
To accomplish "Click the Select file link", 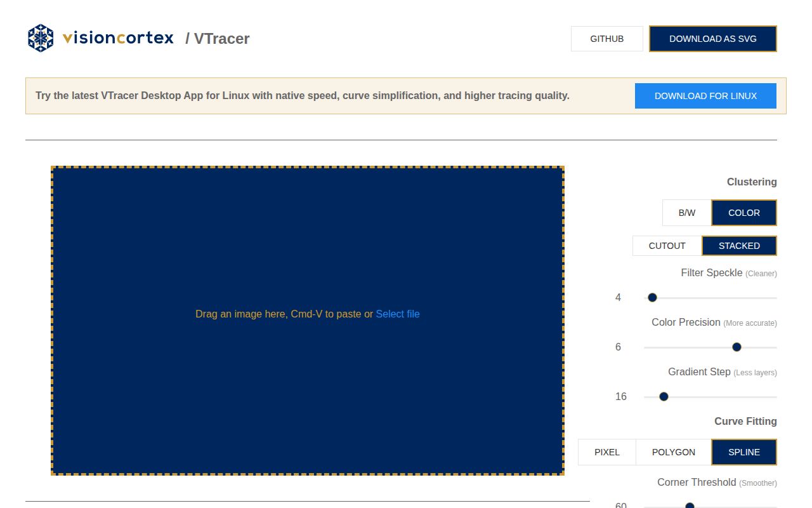I will 398,314.
